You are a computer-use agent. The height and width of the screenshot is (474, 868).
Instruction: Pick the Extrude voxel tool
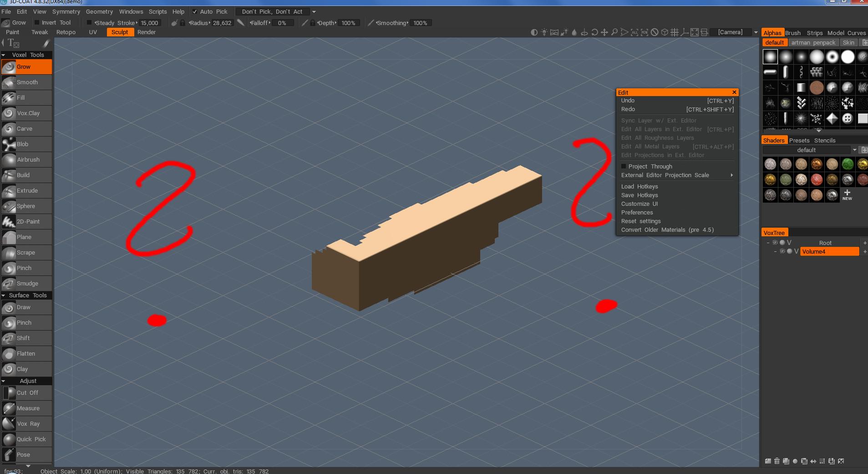(x=27, y=191)
